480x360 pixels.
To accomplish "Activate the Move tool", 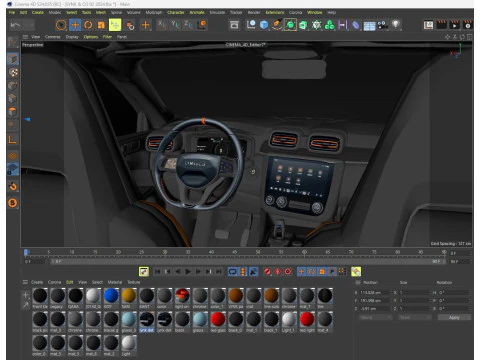I will (x=75, y=25).
